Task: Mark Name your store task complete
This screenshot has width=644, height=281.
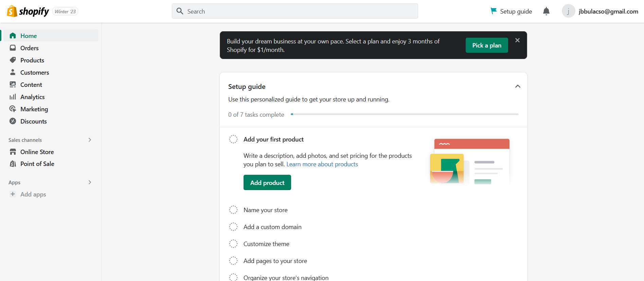Action: [x=233, y=210]
